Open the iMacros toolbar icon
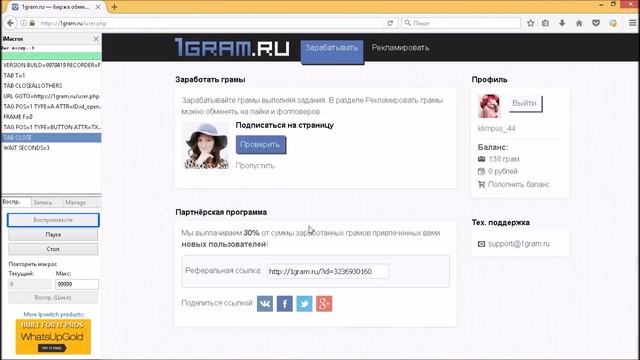Image resolution: width=640 pixels, height=360 pixels. click(613, 23)
